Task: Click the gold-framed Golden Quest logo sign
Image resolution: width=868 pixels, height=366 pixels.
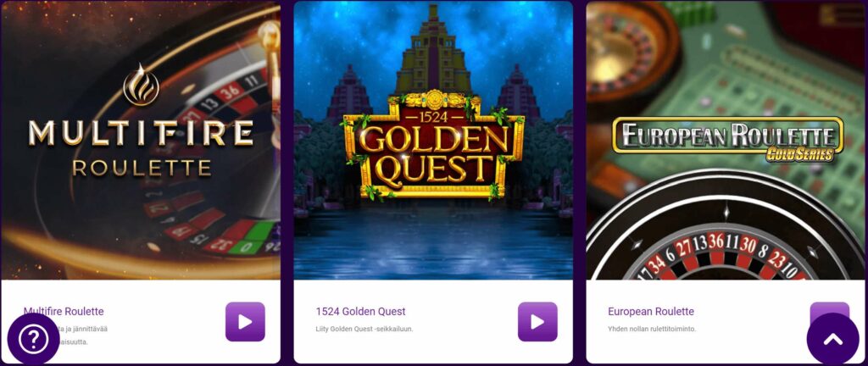Action: 433,146
